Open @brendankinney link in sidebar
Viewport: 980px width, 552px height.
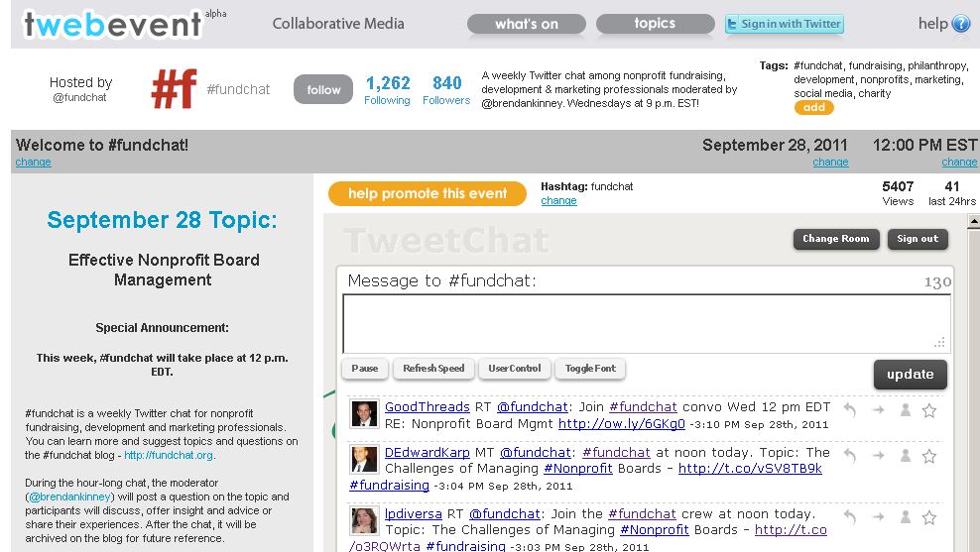70,497
